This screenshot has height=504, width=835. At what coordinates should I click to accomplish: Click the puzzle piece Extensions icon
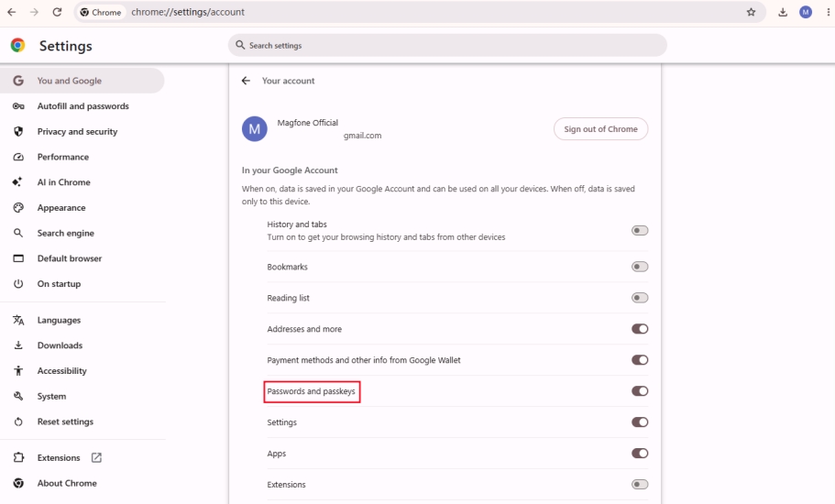(x=18, y=457)
